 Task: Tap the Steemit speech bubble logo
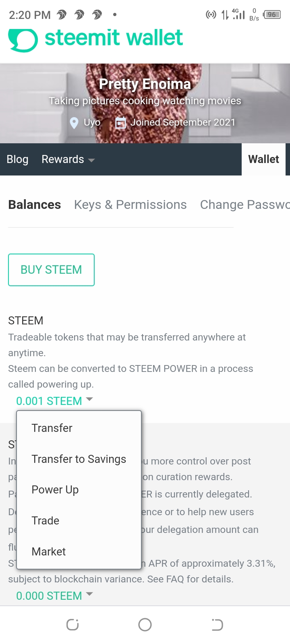23,40
